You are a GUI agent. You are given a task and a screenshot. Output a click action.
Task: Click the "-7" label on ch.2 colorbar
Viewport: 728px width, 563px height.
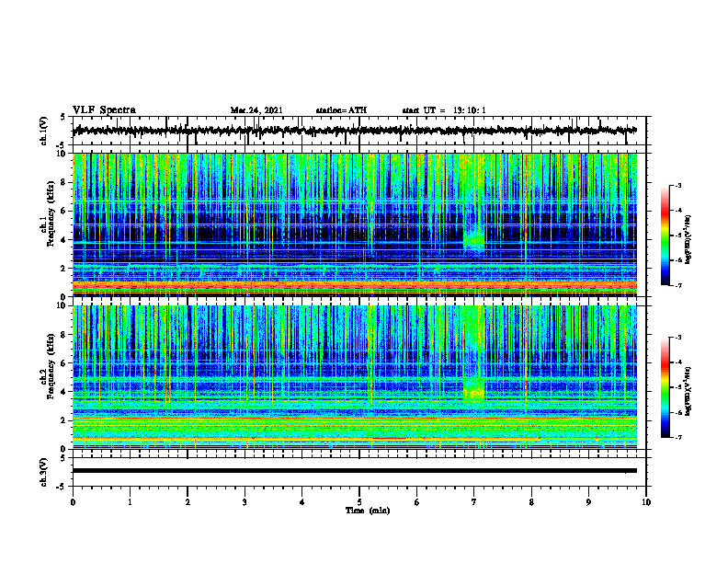(x=677, y=438)
